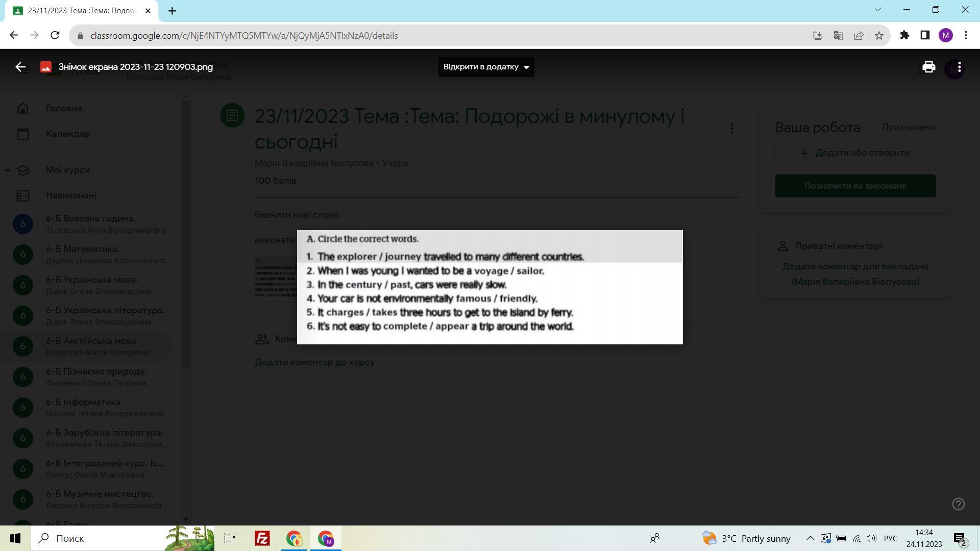980x551 pixels.
Task: Open a new browser tab
Action: [172, 11]
